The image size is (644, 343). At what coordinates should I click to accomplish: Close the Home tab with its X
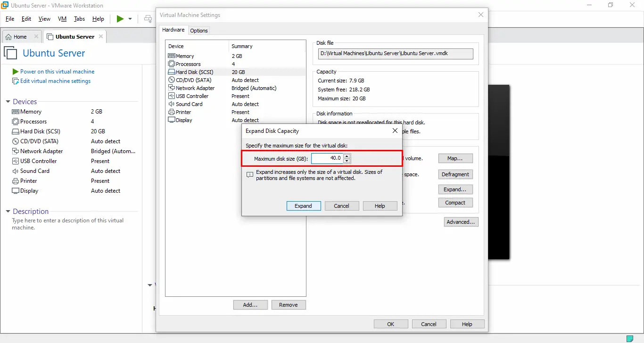click(36, 37)
